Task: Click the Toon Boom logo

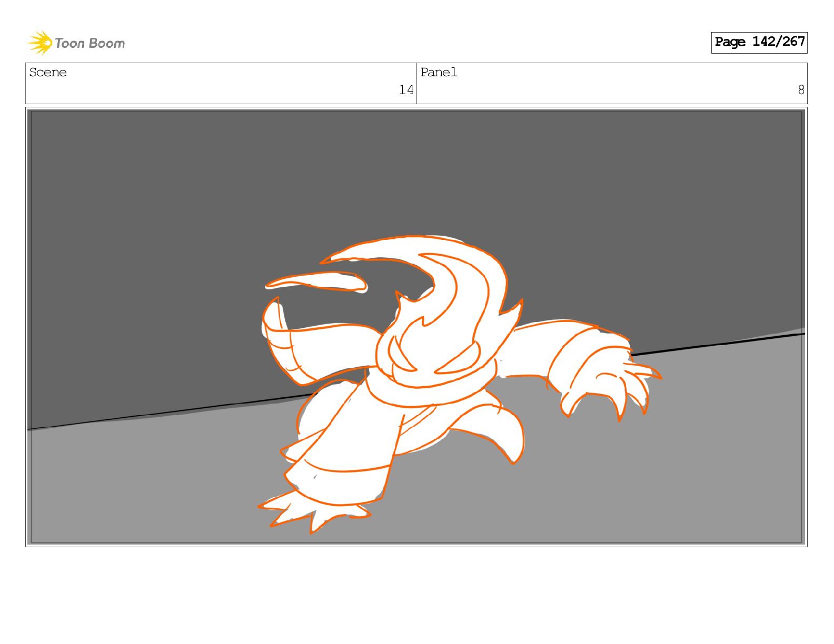Action: tap(76, 43)
